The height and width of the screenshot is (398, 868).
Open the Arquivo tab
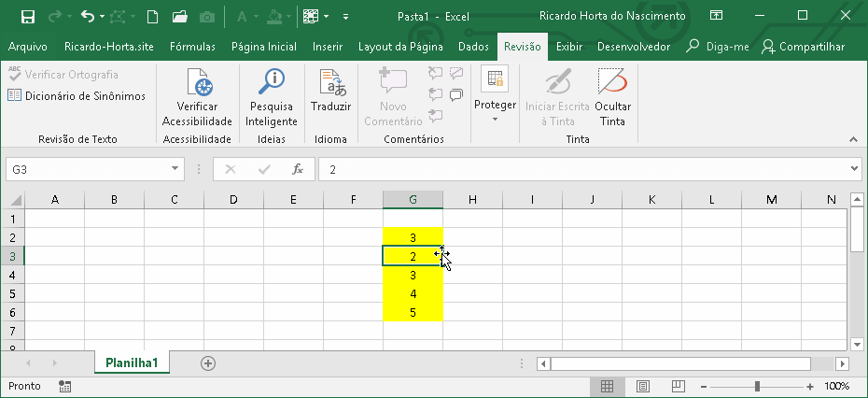(x=28, y=47)
